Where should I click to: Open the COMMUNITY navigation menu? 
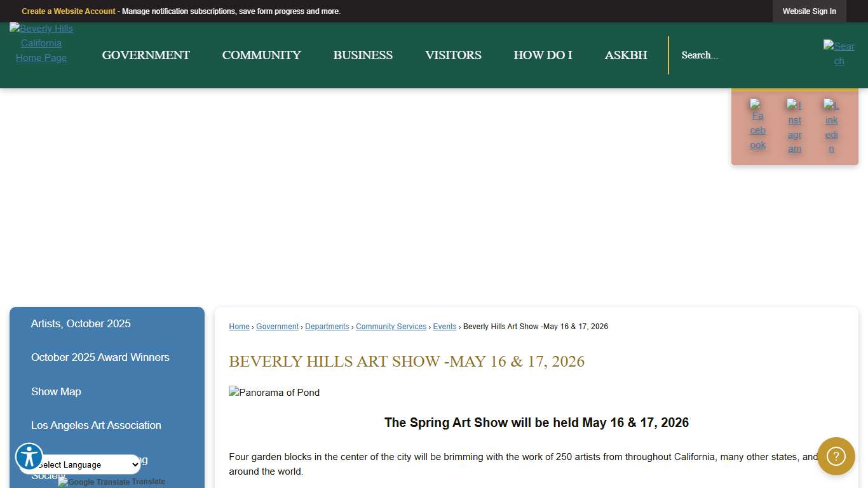tap(261, 55)
